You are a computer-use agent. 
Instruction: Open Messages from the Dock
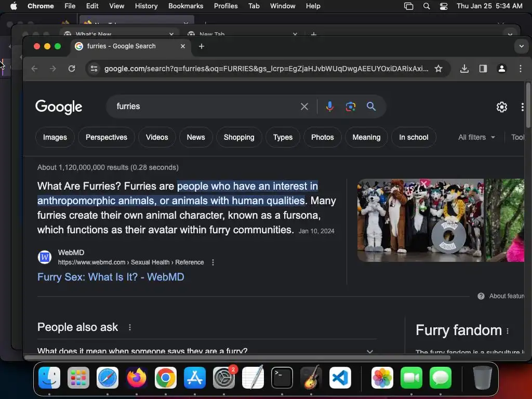coord(441,378)
